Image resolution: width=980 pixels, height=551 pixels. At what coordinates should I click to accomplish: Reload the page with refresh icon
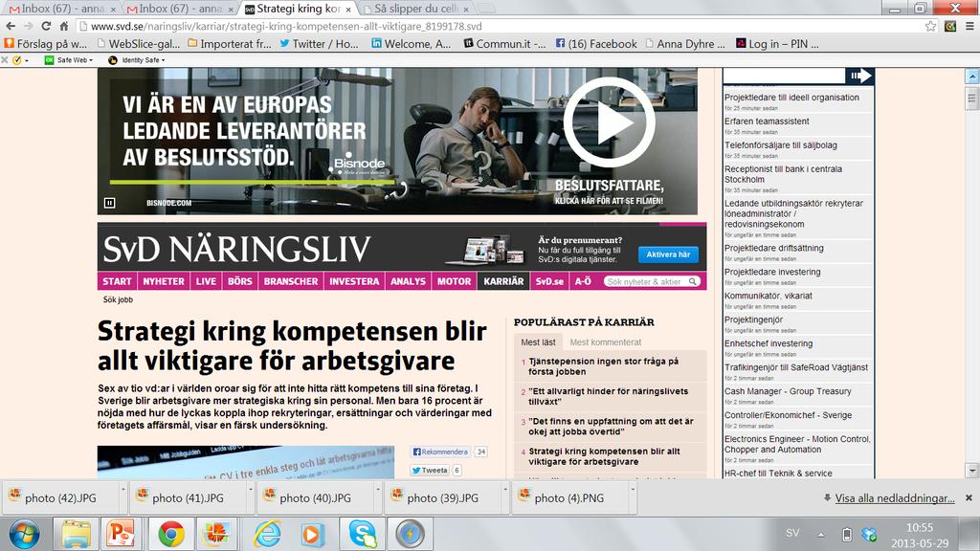click(46, 26)
